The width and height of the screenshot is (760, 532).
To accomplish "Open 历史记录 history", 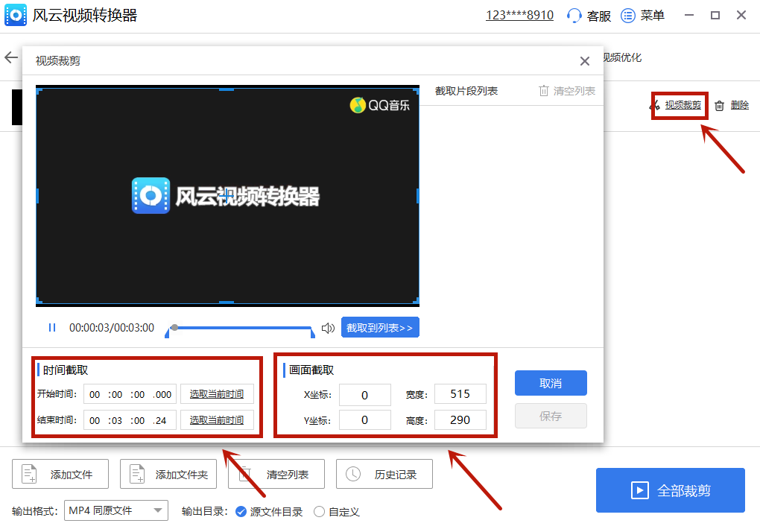I will [384, 474].
